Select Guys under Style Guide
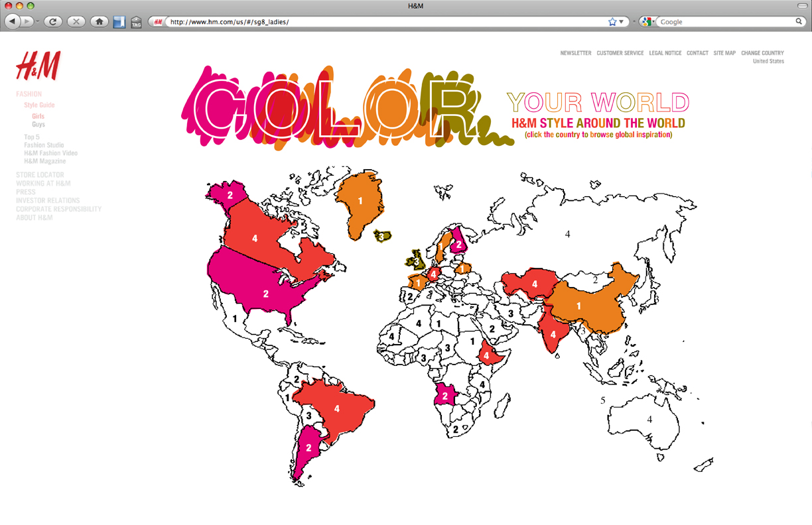Screen dimensions: 812x525 (38, 124)
